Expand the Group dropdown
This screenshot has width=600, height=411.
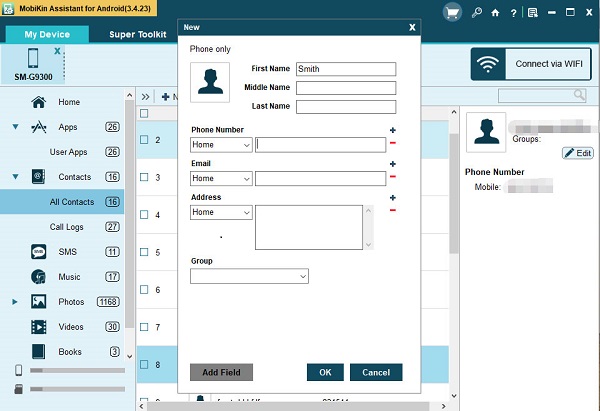click(x=249, y=276)
